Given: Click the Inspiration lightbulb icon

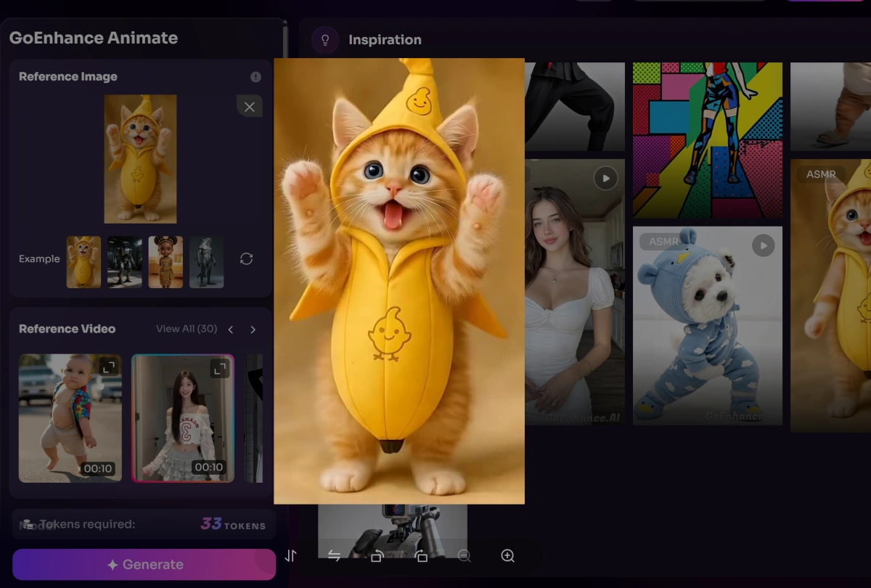Looking at the screenshot, I should (325, 40).
